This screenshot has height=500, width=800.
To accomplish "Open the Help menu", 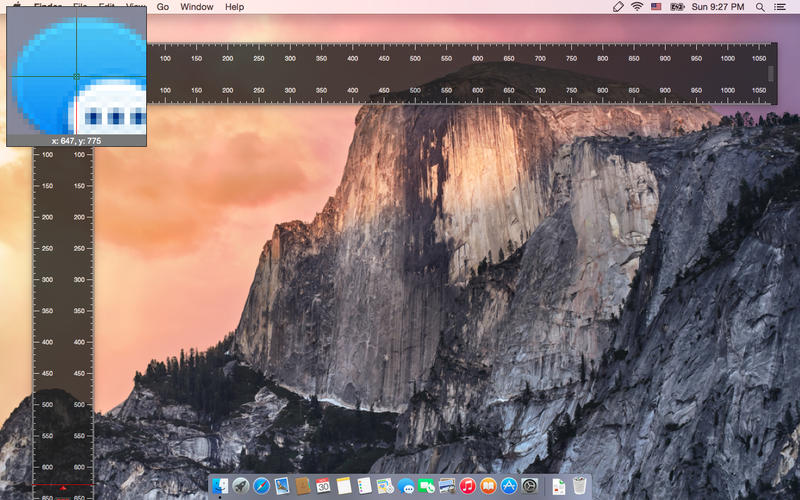I will (235, 7).
